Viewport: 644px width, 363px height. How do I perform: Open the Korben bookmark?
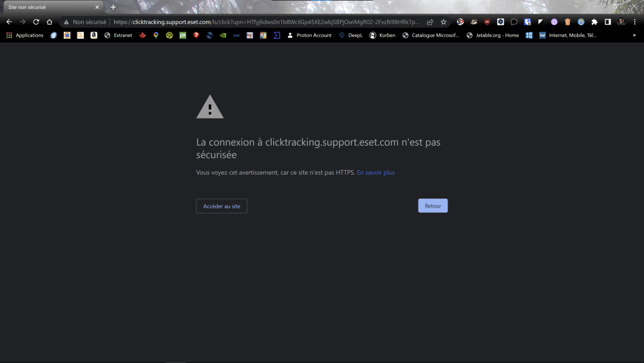[383, 35]
